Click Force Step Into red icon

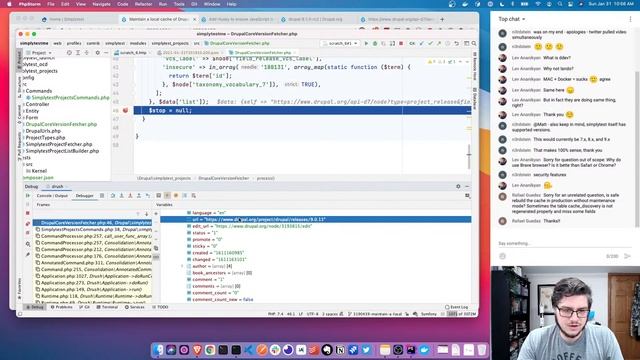click(x=130, y=196)
